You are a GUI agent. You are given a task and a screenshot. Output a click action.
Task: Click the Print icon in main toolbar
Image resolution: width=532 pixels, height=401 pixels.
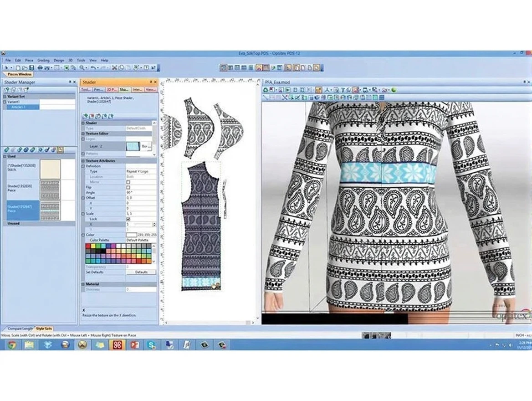coord(40,67)
